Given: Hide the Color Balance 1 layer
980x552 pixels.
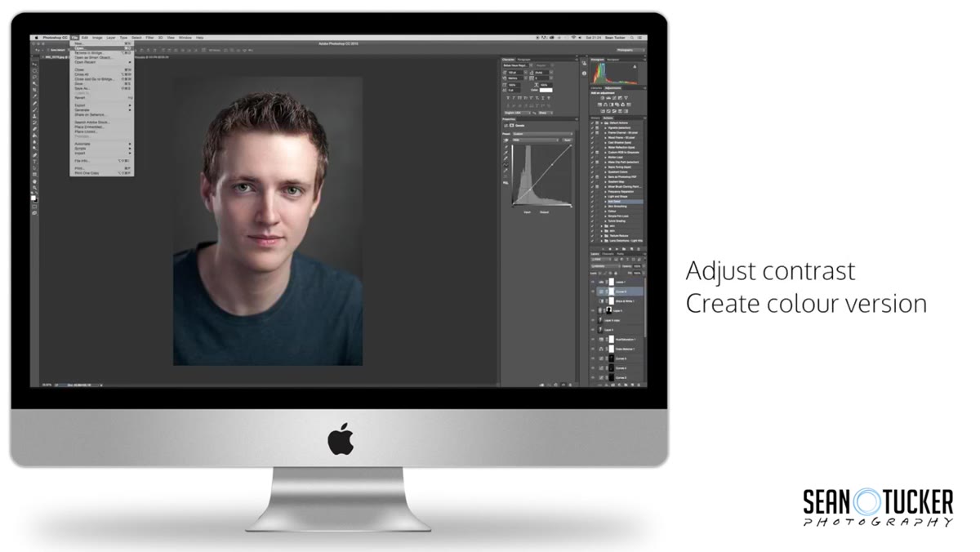Looking at the screenshot, I should pos(593,349).
